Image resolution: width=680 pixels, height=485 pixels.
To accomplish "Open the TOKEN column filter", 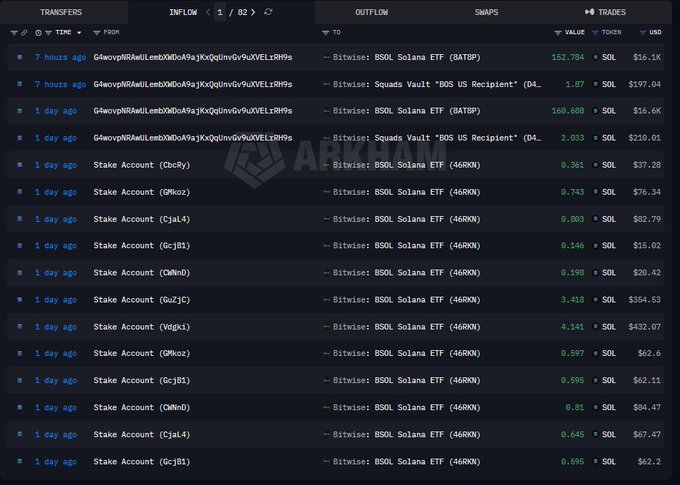I will [595, 33].
